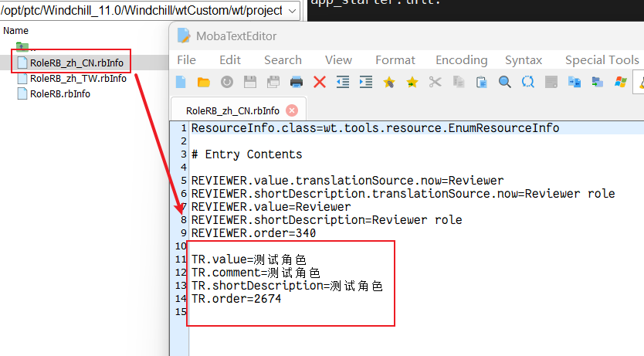Paste with the clipboard icon
This screenshot has height=356, width=644.
(x=481, y=82)
